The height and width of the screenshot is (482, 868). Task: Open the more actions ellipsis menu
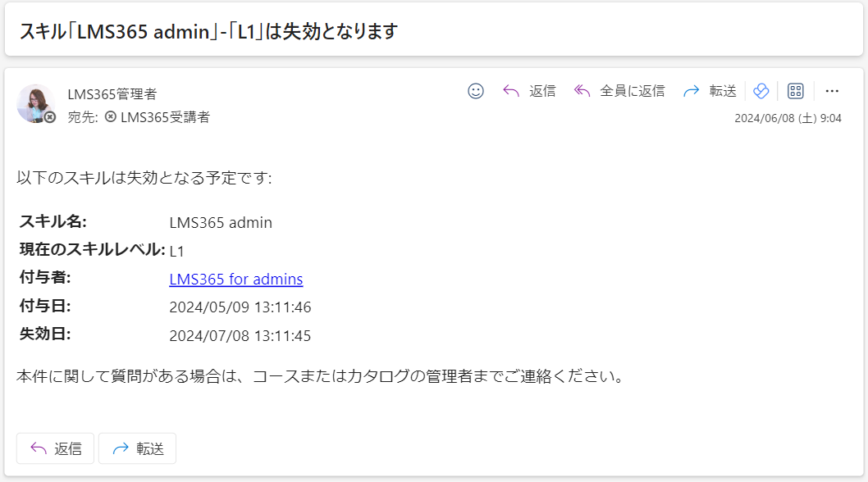832,91
